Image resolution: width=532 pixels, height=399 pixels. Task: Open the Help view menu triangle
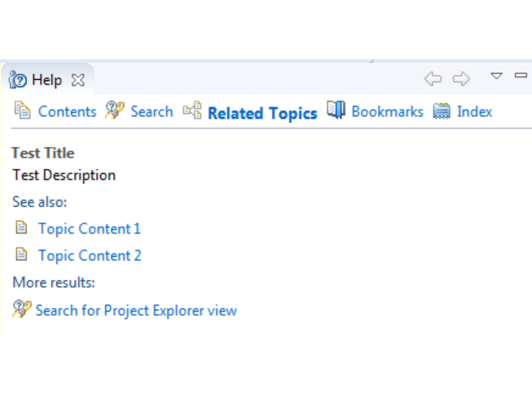pos(497,76)
